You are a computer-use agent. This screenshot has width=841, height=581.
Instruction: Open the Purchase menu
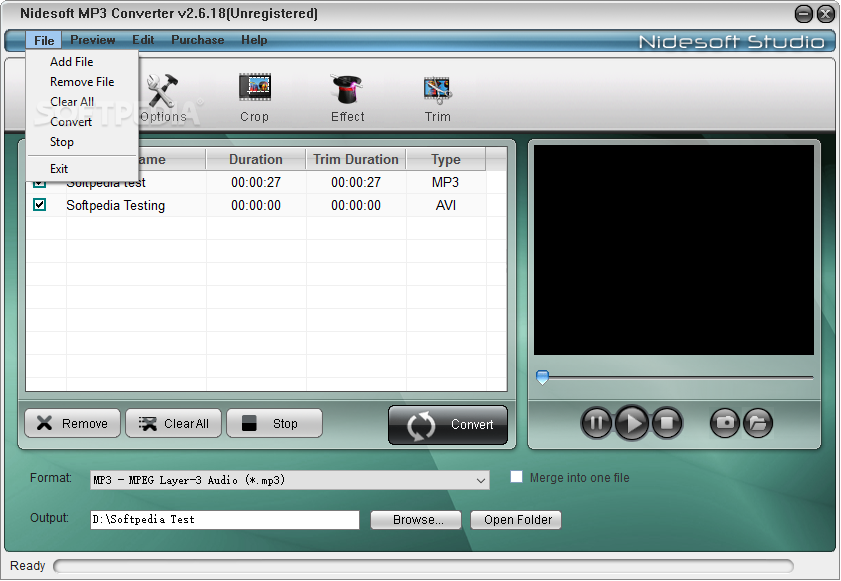coord(197,40)
